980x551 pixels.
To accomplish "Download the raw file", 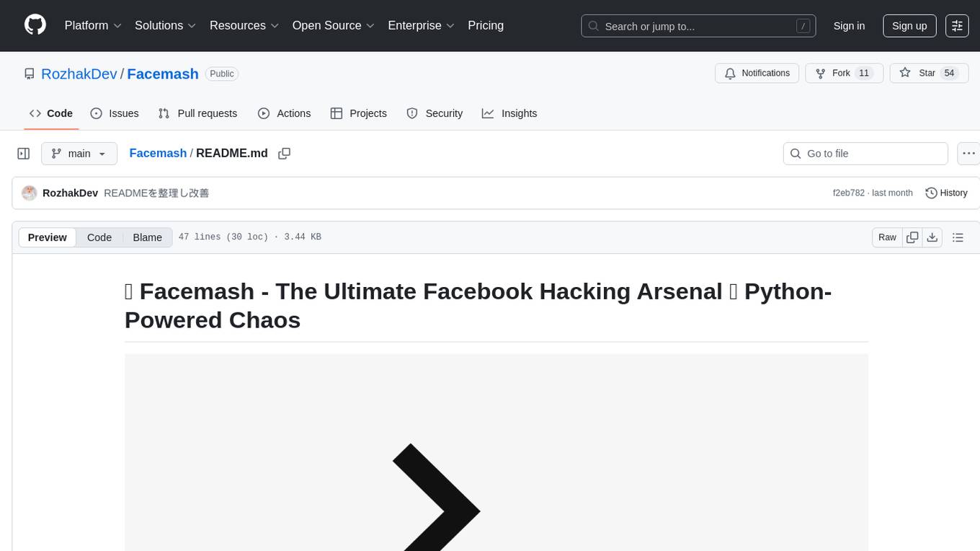I will tap(932, 237).
